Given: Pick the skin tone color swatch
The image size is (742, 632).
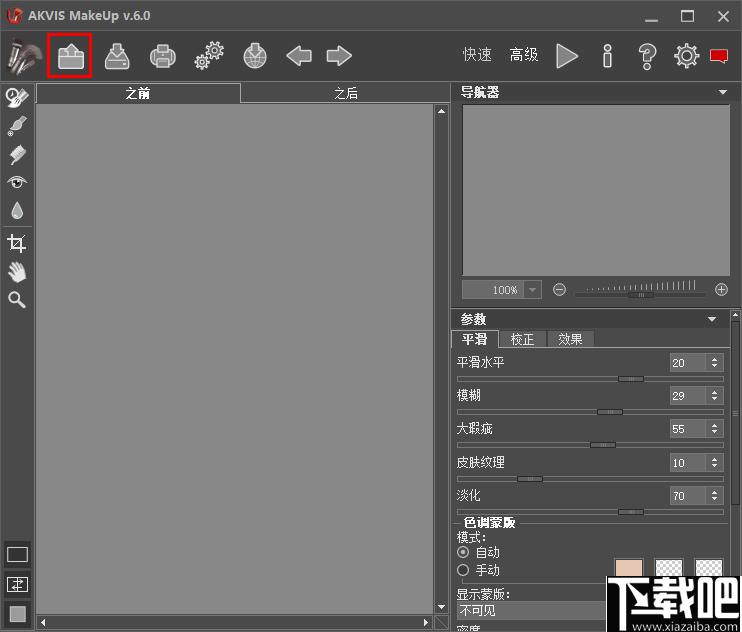Looking at the screenshot, I should [x=629, y=568].
